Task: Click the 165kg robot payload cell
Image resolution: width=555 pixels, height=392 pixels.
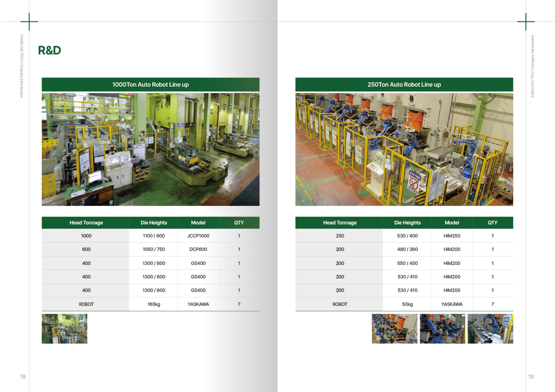Action: coord(154,304)
